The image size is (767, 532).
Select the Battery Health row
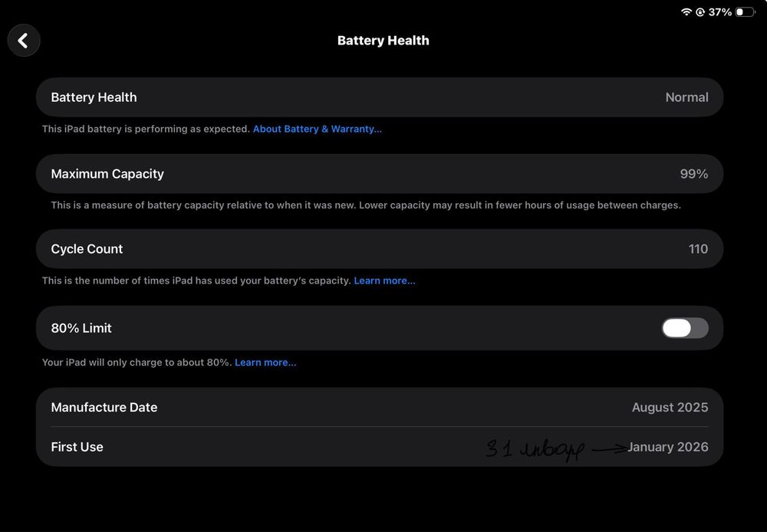380,97
